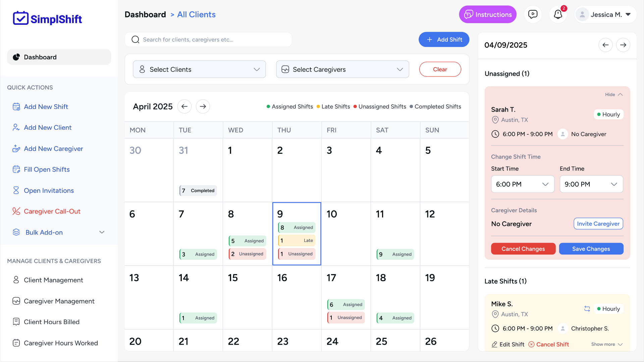
Task: Open Caregiver Management from the sidebar
Action: (x=59, y=301)
